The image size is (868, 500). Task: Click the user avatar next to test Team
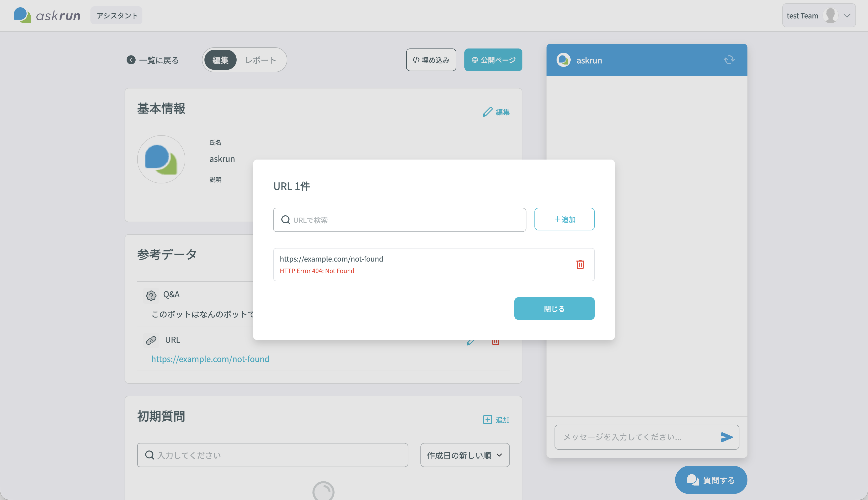pyautogui.click(x=831, y=16)
